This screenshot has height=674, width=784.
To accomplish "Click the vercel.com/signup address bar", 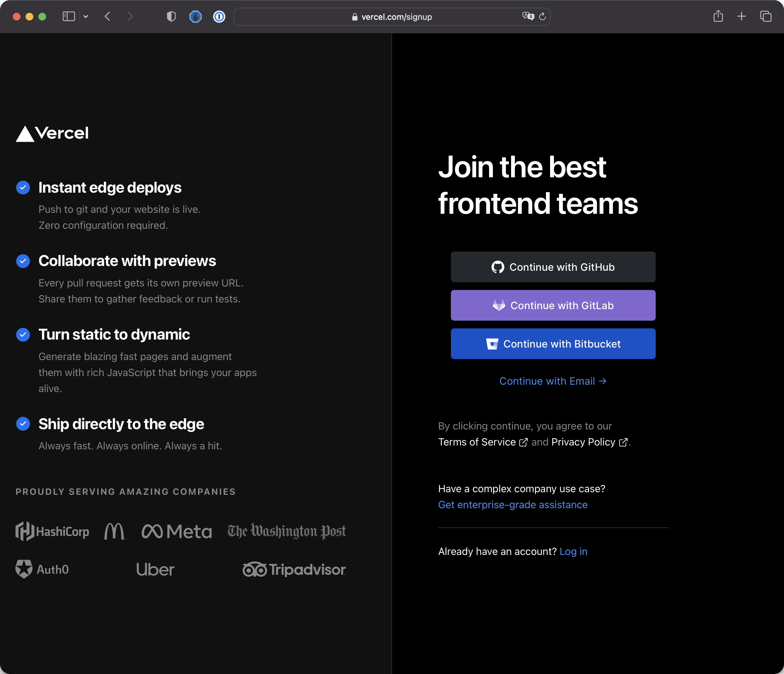I will point(396,17).
